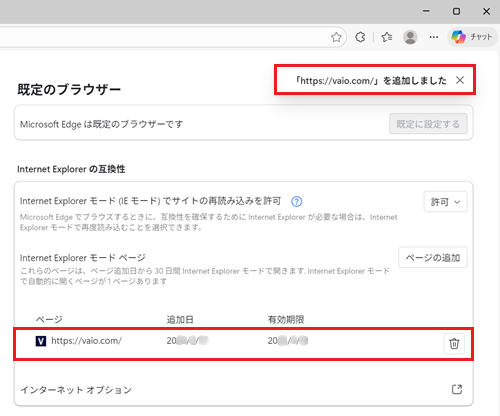
Task: Minimize the Edge browser window
Action: (426, 11)
